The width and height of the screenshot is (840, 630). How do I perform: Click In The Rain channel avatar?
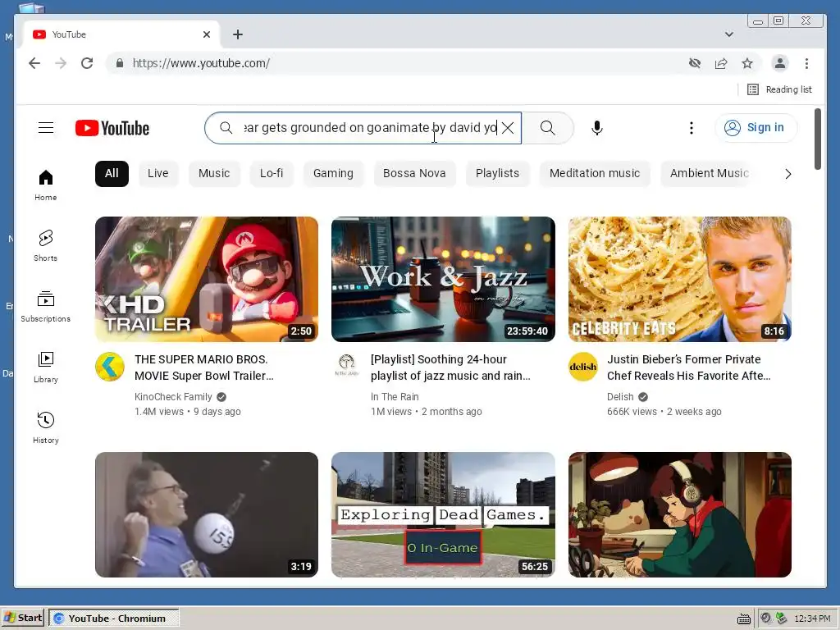[x=347, y=367]
